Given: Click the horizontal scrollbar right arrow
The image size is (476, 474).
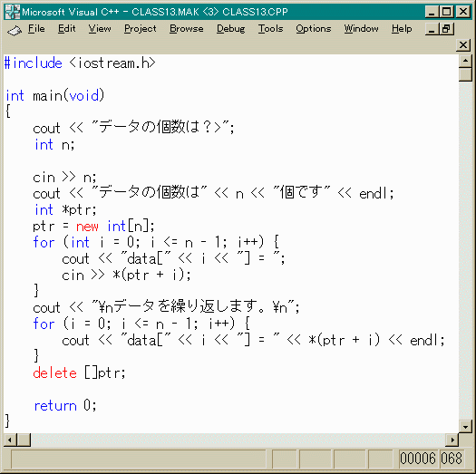Looking at the screenshot, I should 452,440.
